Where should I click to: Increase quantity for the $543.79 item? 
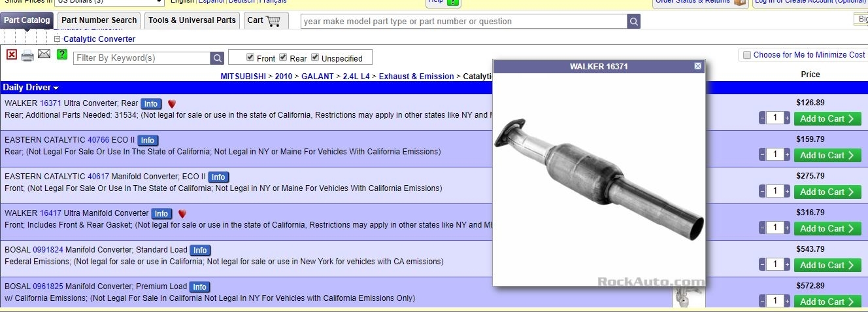[787, 265]
